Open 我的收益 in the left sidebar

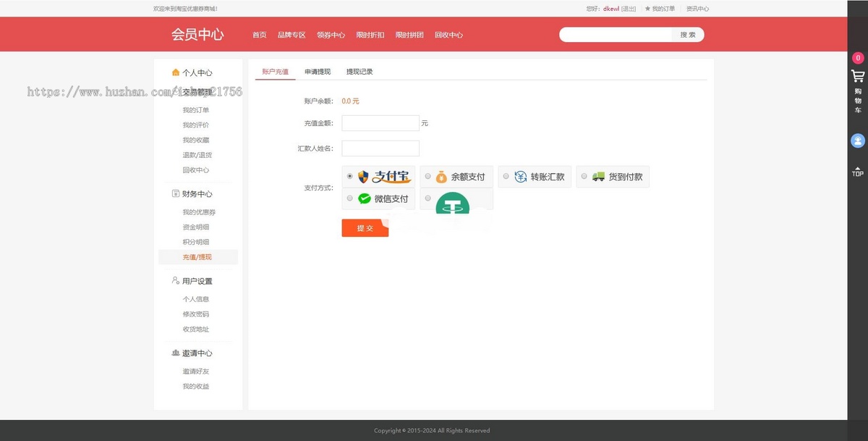click(x=195, y=387)
